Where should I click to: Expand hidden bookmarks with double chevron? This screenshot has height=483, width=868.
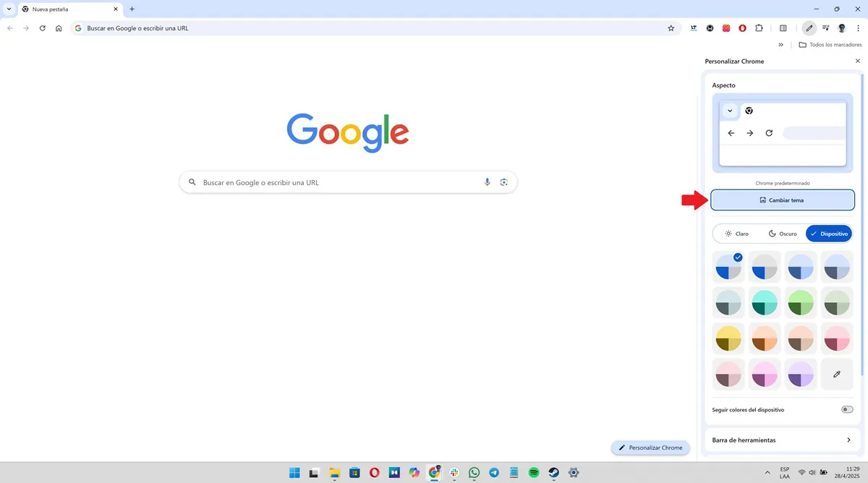click(x=781, y=45)
